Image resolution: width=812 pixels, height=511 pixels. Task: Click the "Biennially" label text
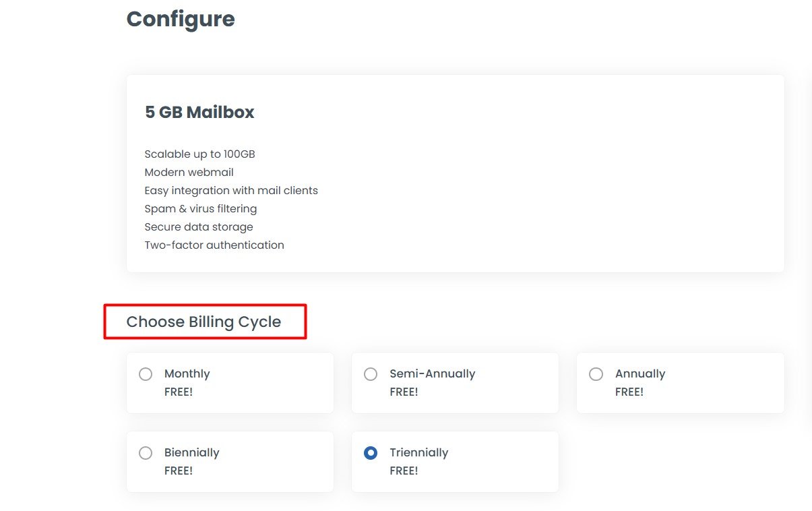(191, 453)
